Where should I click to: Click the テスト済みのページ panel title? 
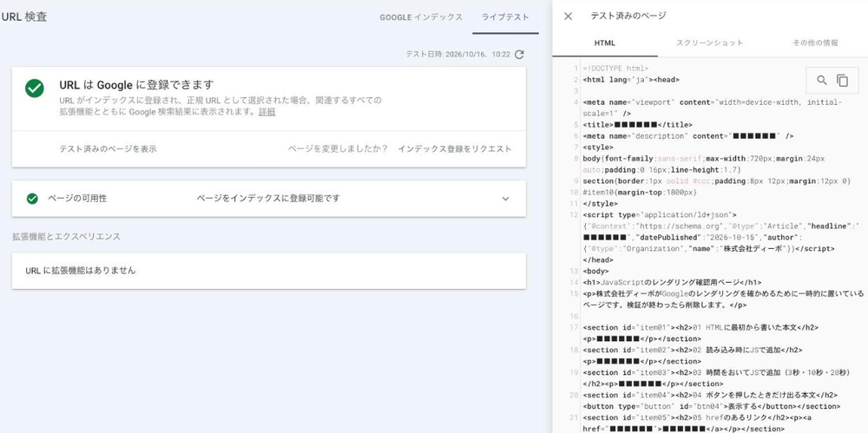tap(628, 16)
